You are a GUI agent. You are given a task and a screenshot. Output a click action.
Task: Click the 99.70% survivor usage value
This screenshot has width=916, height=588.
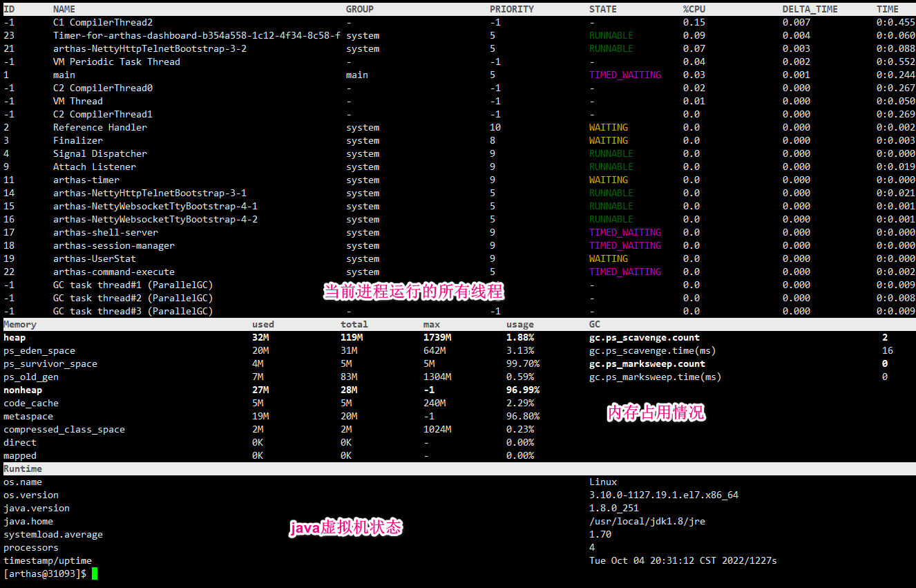pyautogui.click(x=523, y=363)
